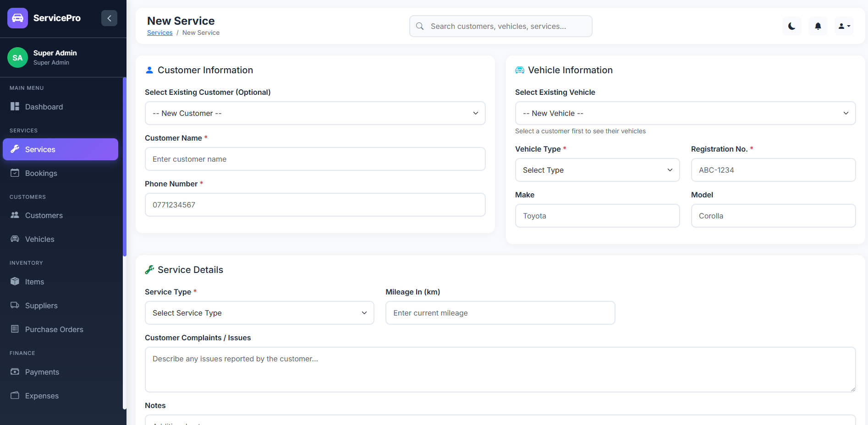This screenshot has width=868, height=425.
Task: Go to Bookings in the sidebar
Action: pos(41,173)
